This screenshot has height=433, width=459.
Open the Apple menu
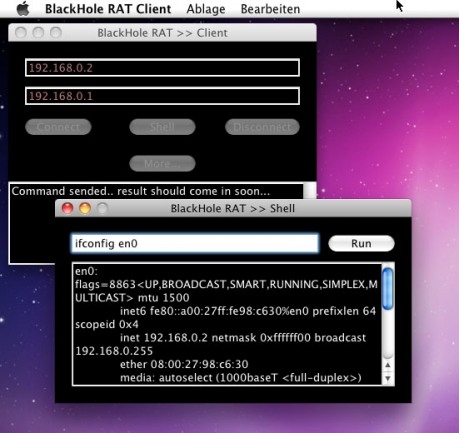[x=23, y=9]
